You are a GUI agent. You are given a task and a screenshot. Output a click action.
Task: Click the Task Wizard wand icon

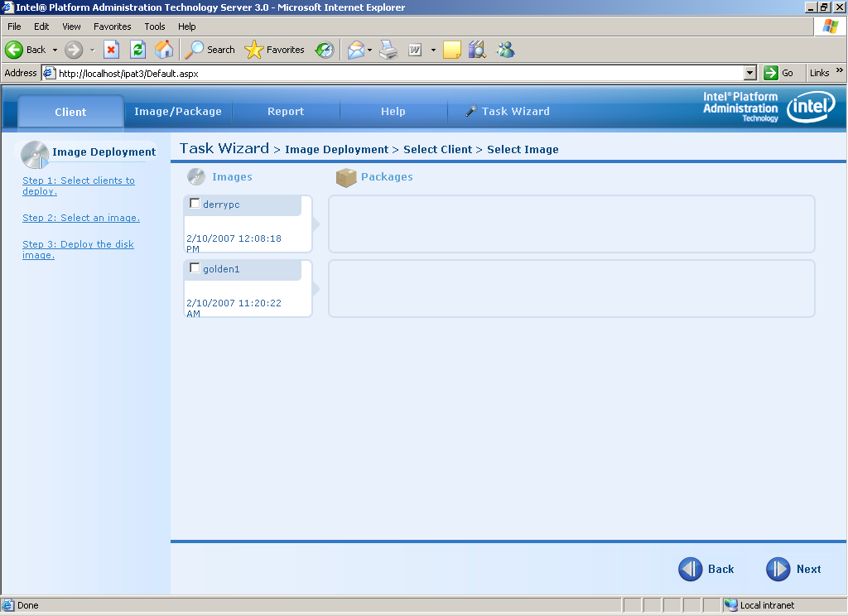471,112
